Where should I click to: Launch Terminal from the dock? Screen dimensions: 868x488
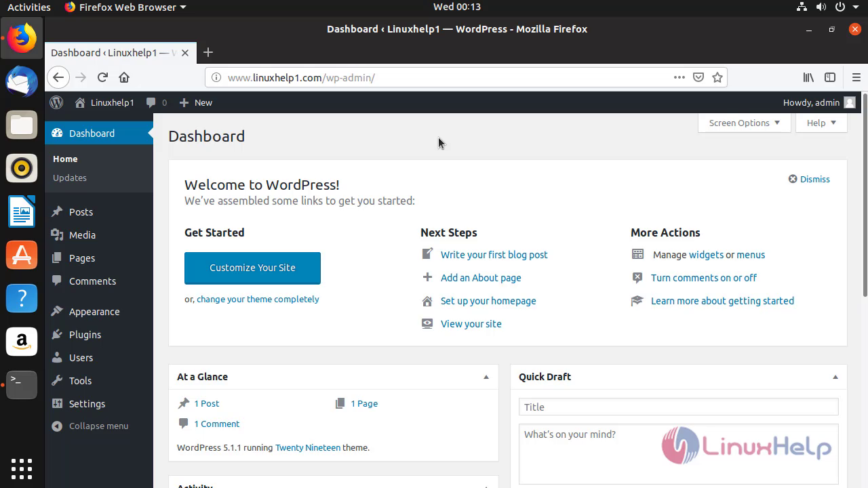tap(22, 385)
